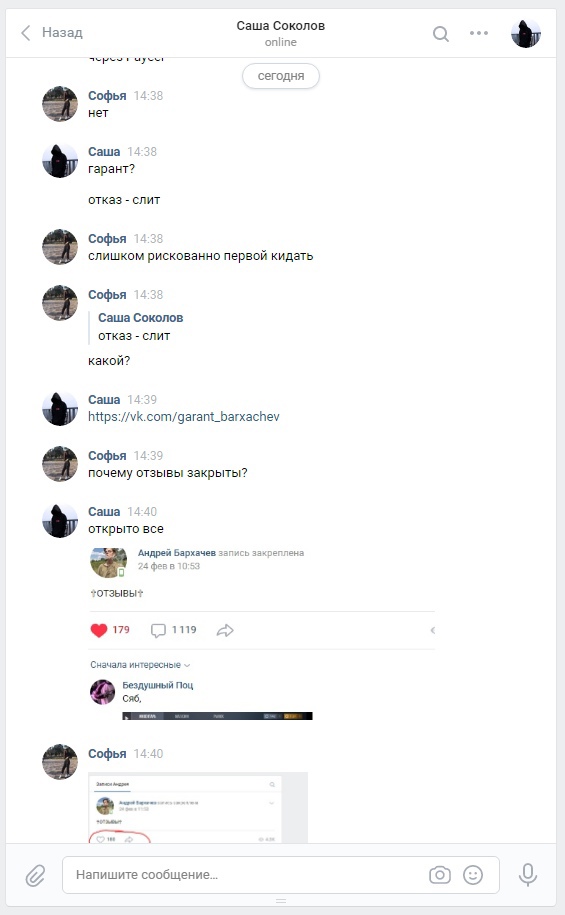Click the red heart like icon
565x915 pixels.
click(99, 630)
